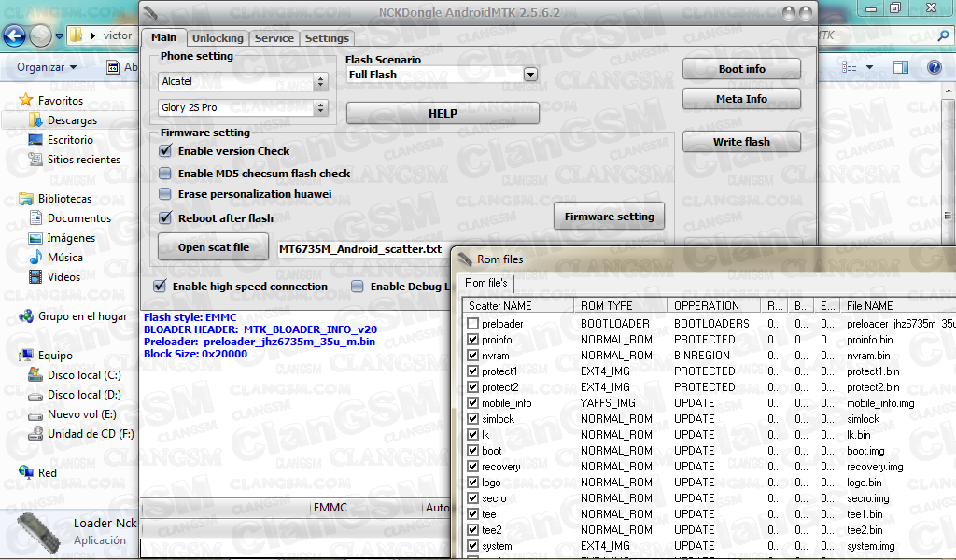Select Escritorio in Explorer sidebar
This screenshot has height=560, width=956.
[x=70, y=140]
